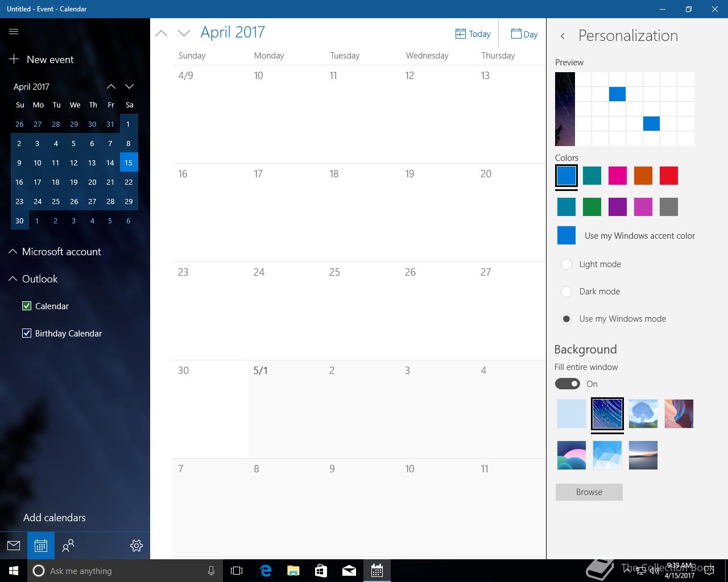Collapse the Microsoft account section
Image resolution: width=728 pixels, height=582 pixels.
click(x=13, y=251)
